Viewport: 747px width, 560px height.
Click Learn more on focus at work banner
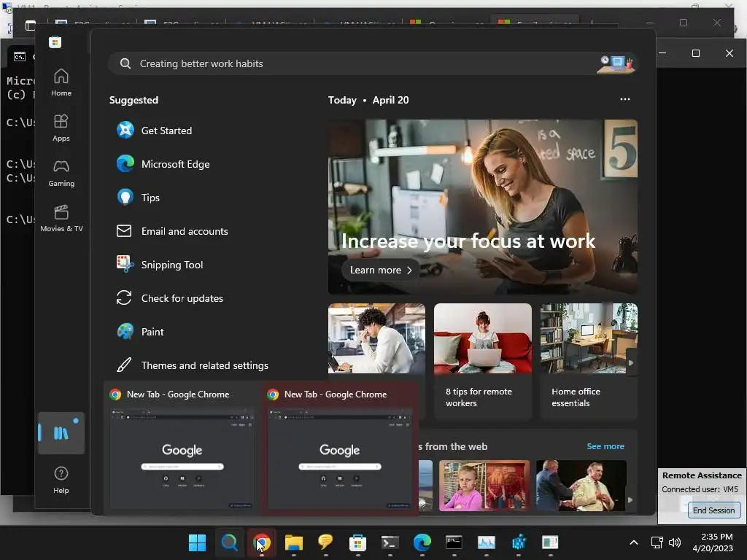click(x=381, y=270)
